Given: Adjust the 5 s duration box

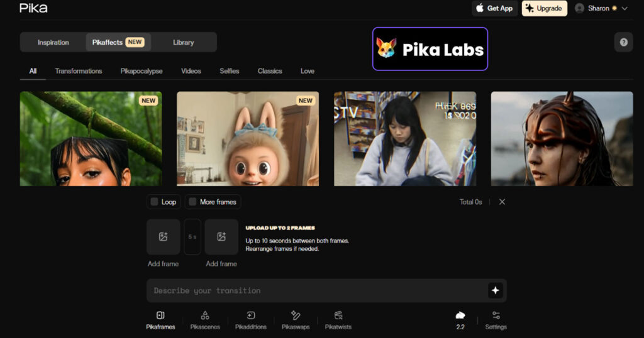Looking at the screenshot, I should coord(192,237).
